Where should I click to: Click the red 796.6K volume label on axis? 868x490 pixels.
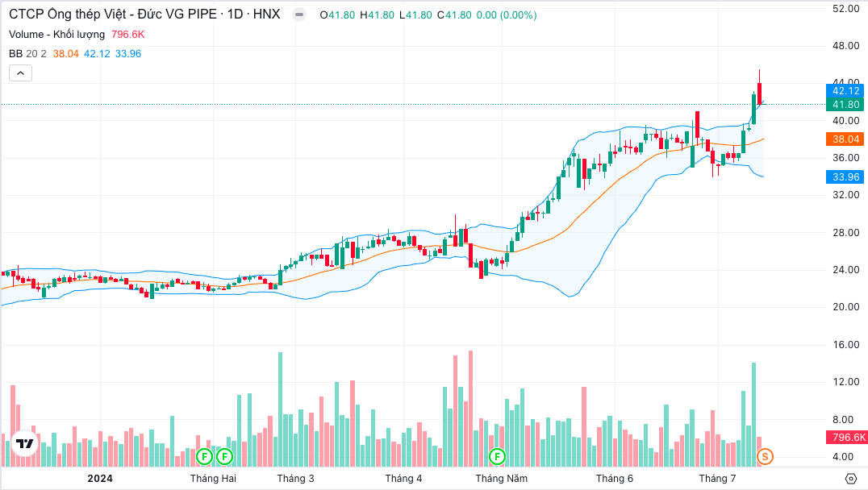point(846,438)
